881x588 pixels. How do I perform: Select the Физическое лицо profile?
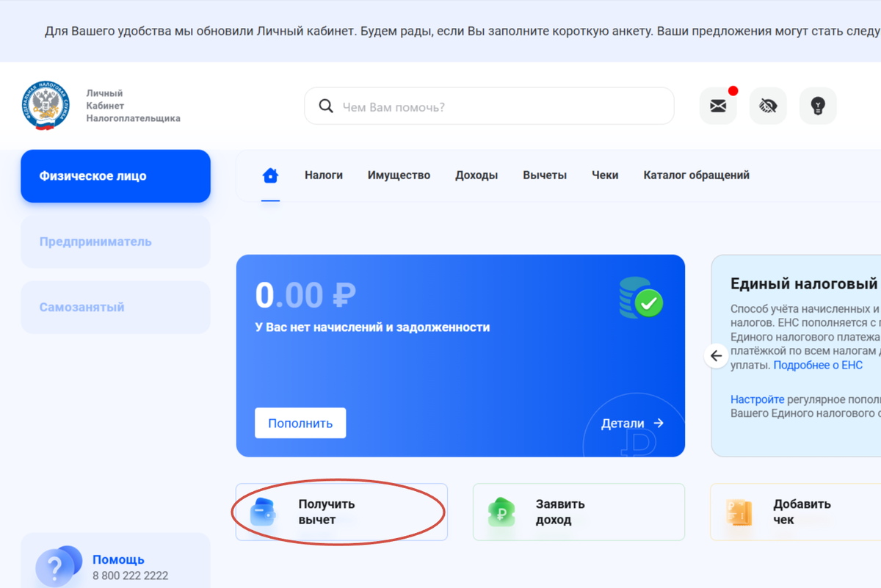116,176
